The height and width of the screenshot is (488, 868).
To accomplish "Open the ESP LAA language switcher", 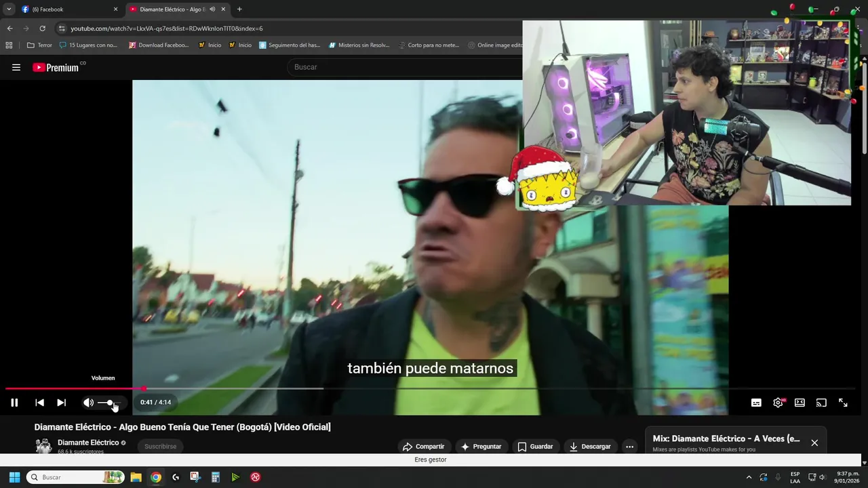I will 795,477.
